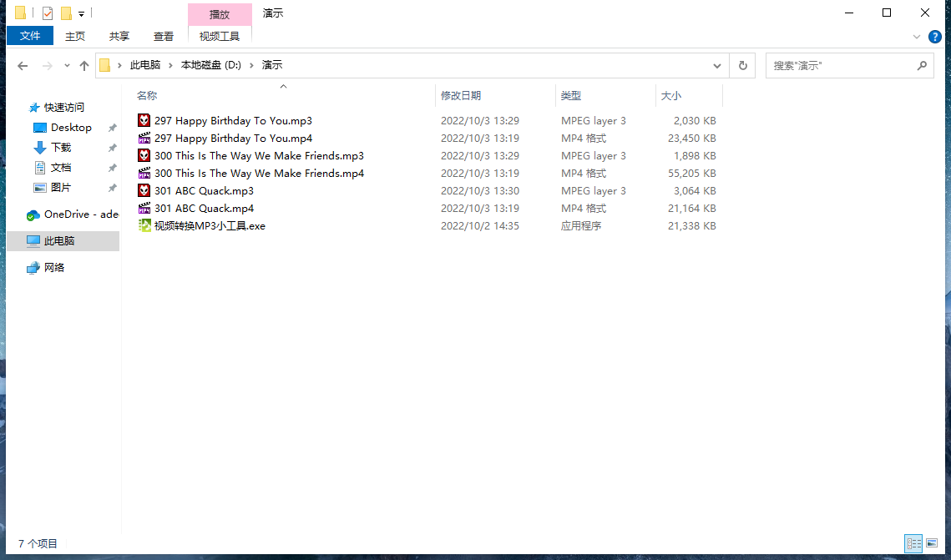This screenshot has height=560, width=951.
Task: Click the Up one level arrow
Action: [x=83, y=66]
